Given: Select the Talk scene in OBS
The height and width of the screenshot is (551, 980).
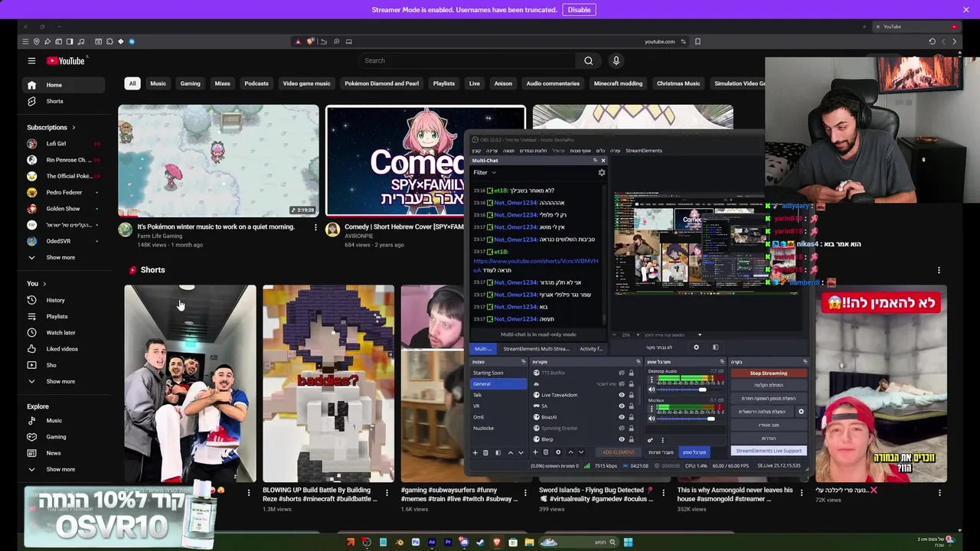Looking at the screenshot, I should (498, 395).
